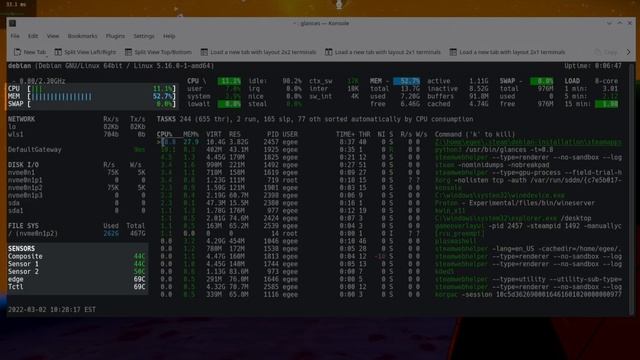Select the plasmashell process row
Screen dimensions: 640x360
pos(389,241)
